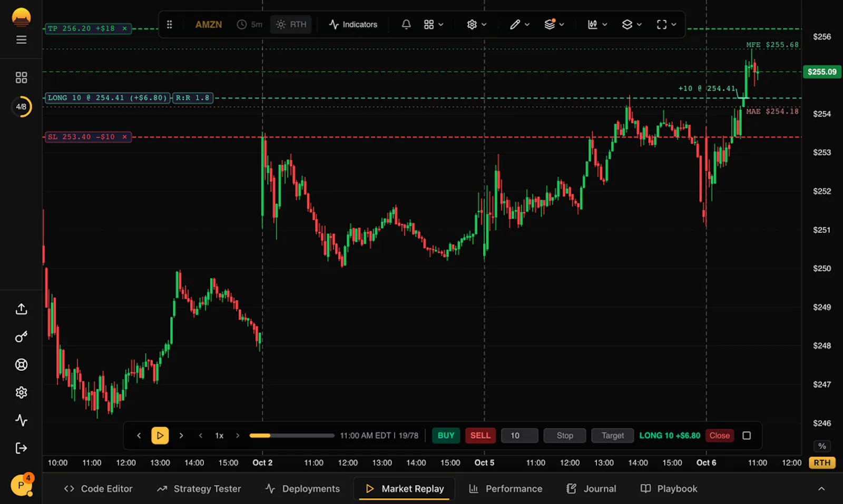Open the user profile avatar with badge

[x=22, y=485]
